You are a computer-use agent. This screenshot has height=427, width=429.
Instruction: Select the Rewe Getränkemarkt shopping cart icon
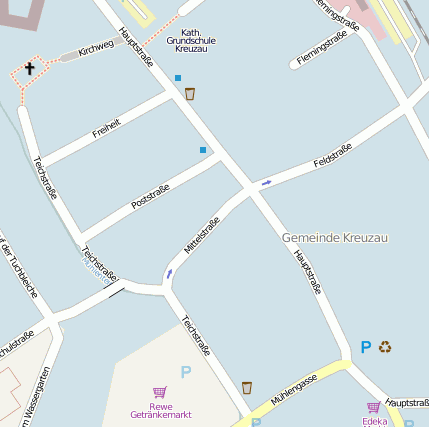(160, 392)
